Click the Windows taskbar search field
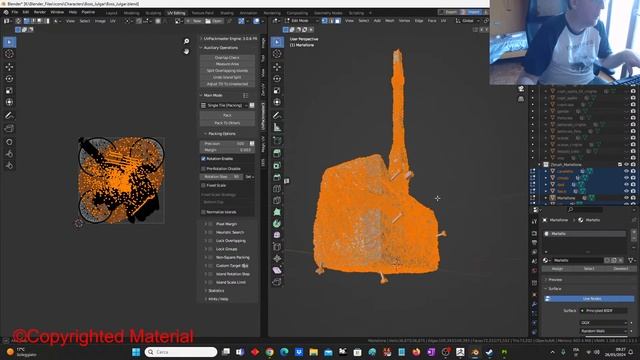Image resolution: width=640 pixels, height=360 pixels. click(181, 352)
